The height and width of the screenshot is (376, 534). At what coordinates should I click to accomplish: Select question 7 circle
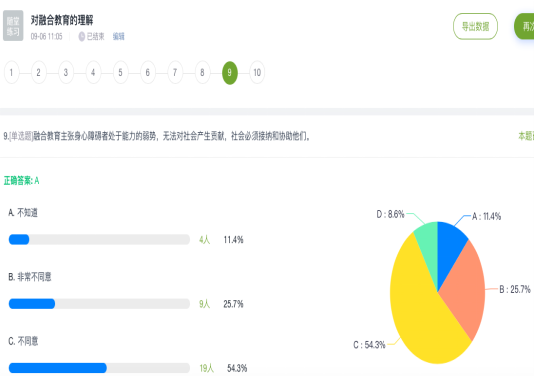(x=175, y=73)
